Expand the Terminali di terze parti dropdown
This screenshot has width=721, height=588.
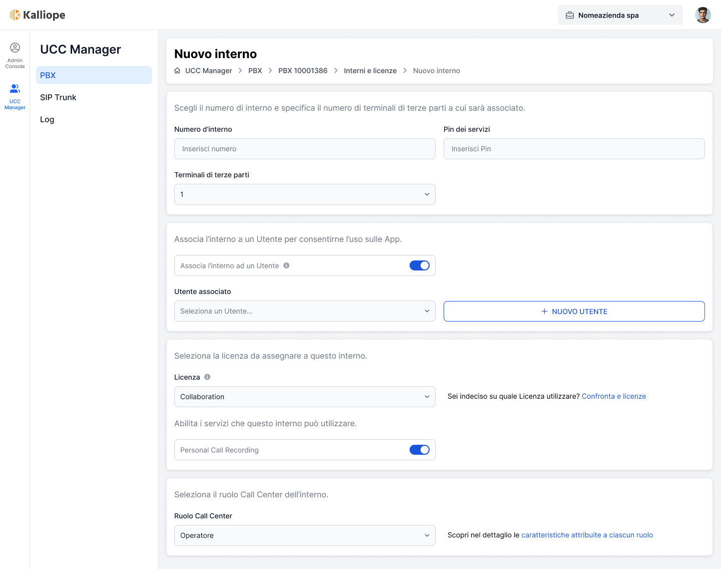click(304, 194)
